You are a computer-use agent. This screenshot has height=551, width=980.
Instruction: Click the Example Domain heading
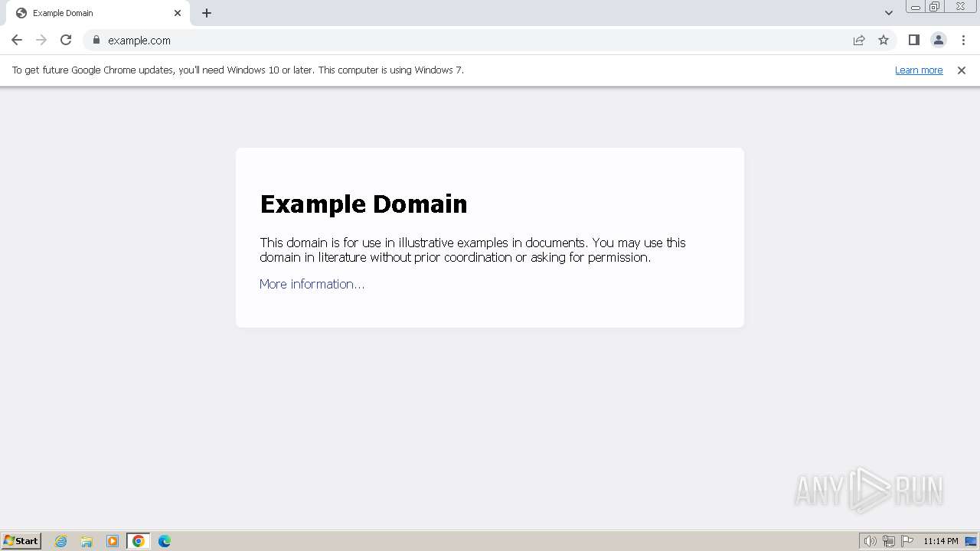tap(364, 204)
